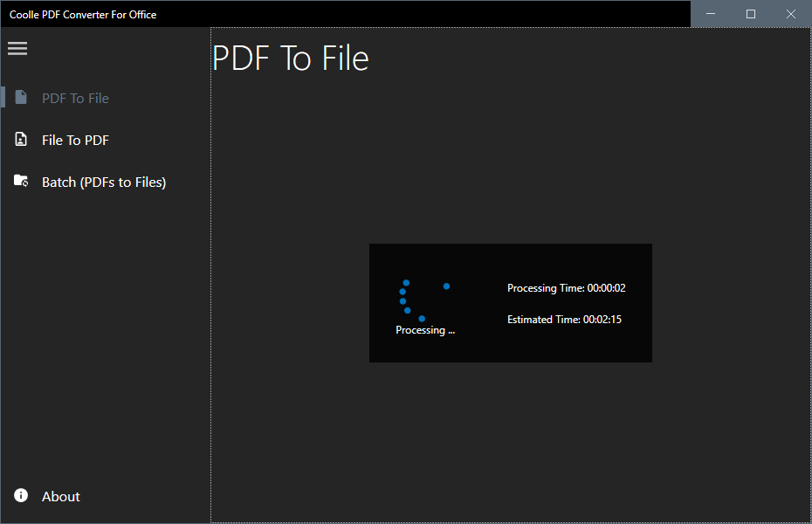Click the Estimated Time readout
Screen dimensions: 812x524
564,320
